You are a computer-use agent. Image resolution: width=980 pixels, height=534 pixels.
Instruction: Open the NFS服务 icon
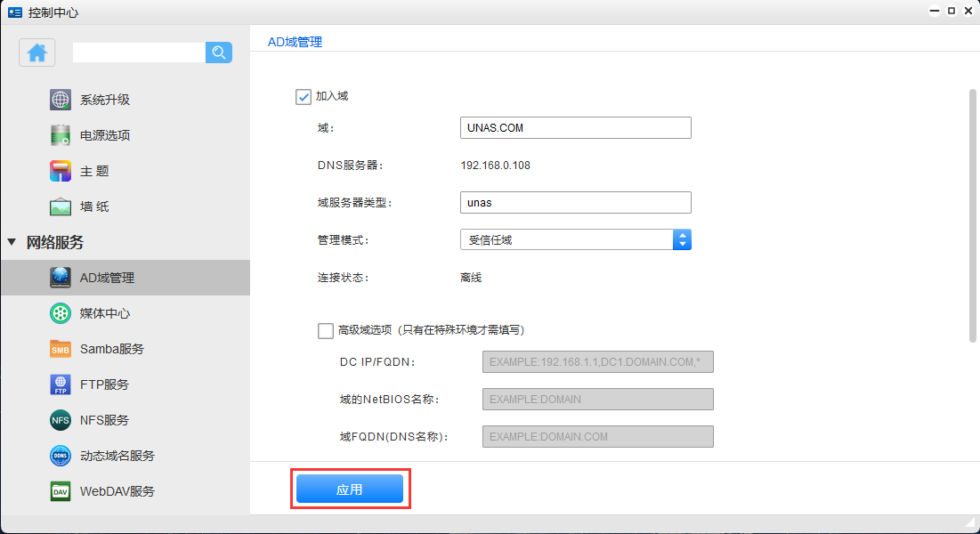[x=61, y=420]
